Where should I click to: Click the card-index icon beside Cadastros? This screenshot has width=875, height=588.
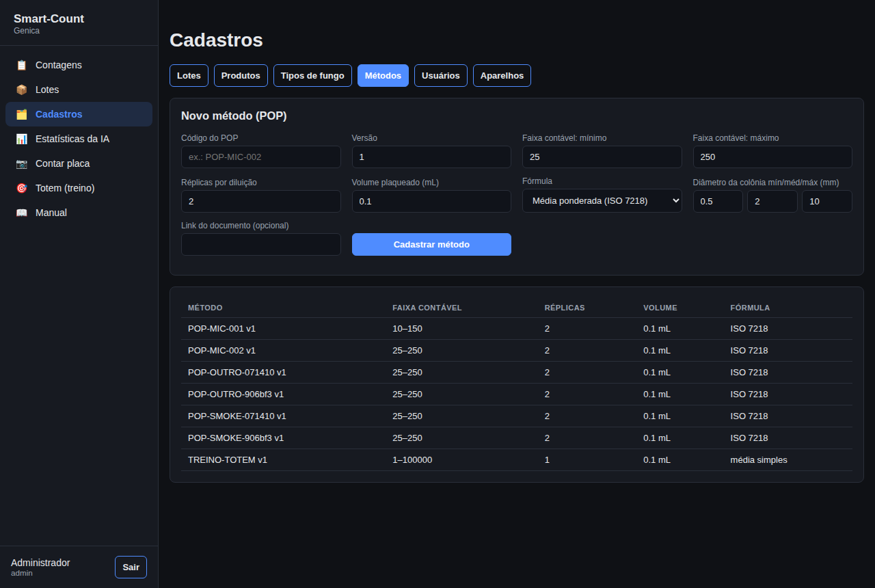point(22,114)
